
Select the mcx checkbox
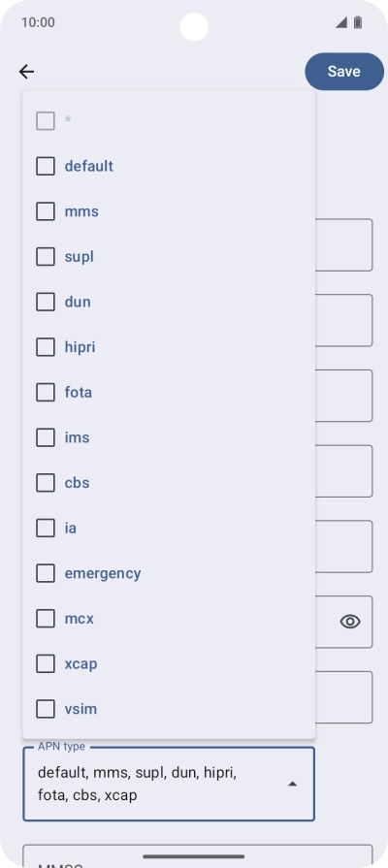tap(46, 619)
